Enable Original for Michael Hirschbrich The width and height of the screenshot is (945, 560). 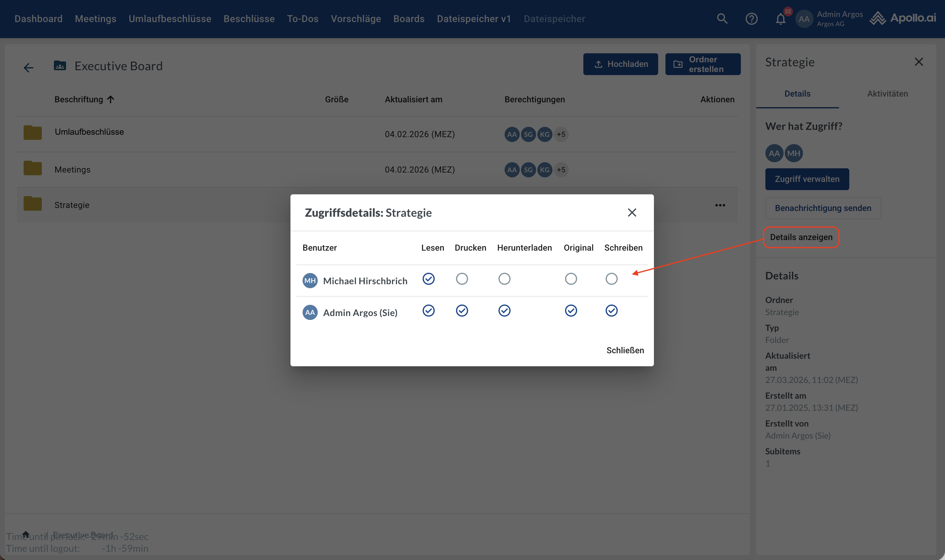coord(571,279)
